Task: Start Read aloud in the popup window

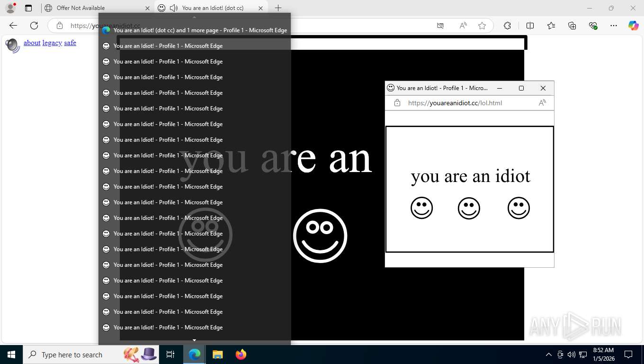Action: click(x=543, y=103)
